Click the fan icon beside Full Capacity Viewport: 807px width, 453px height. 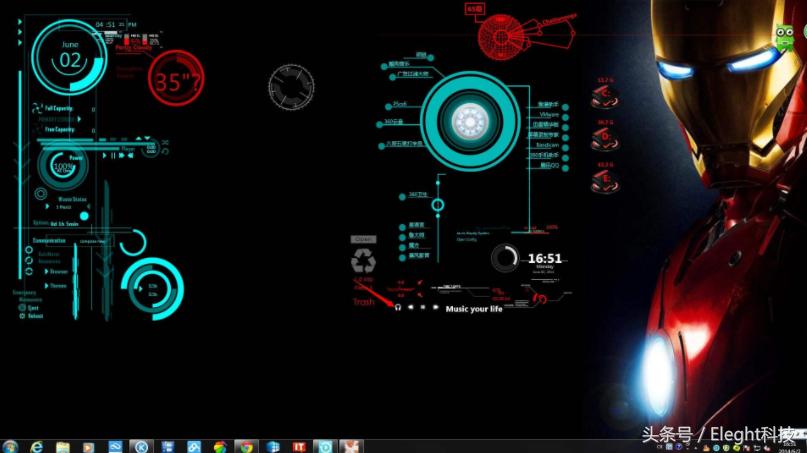point(37,108)
